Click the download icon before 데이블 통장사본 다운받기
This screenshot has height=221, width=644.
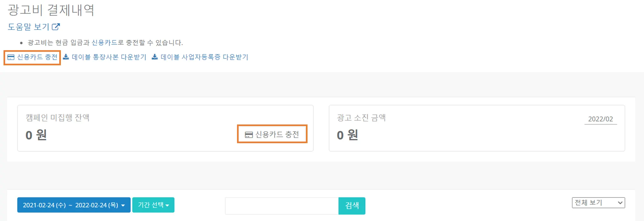coord(66,57)
